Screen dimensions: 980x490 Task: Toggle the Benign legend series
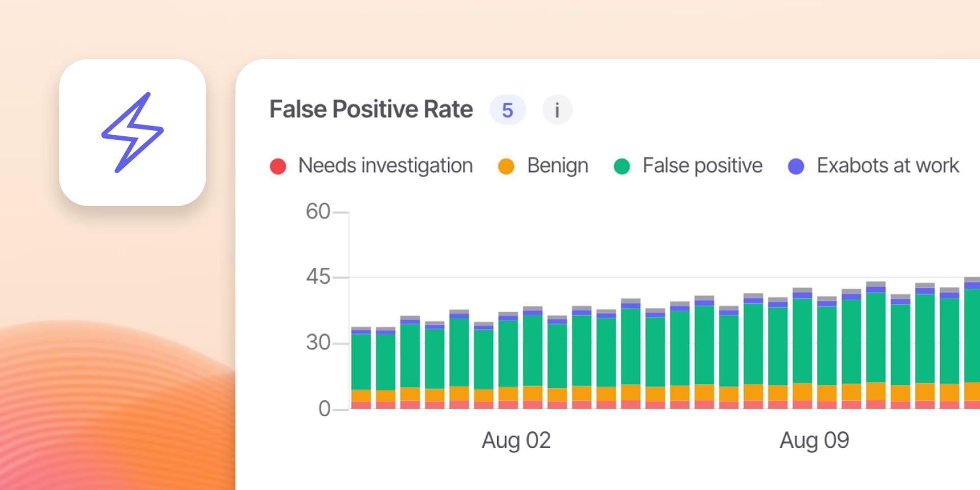[543, 166]
